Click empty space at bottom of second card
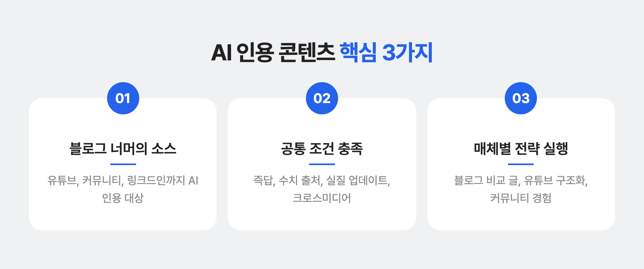The image size is (644, 269). 322,218
